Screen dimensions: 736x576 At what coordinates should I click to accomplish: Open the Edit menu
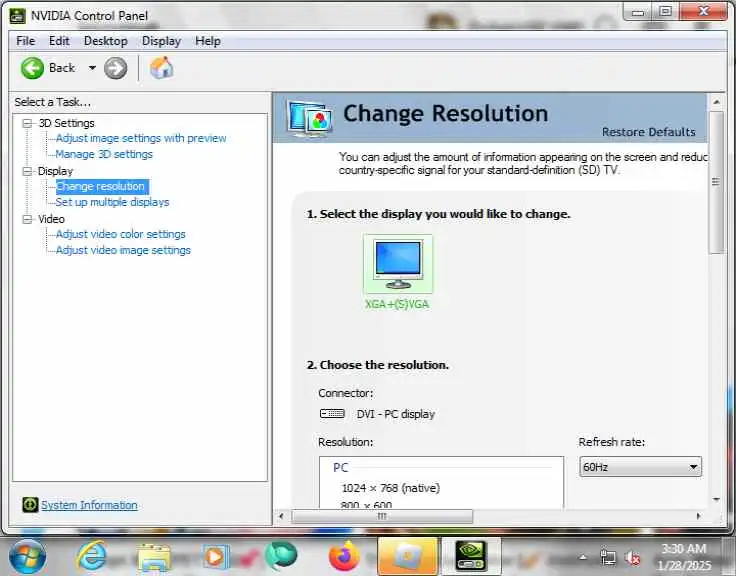(59, 41)
